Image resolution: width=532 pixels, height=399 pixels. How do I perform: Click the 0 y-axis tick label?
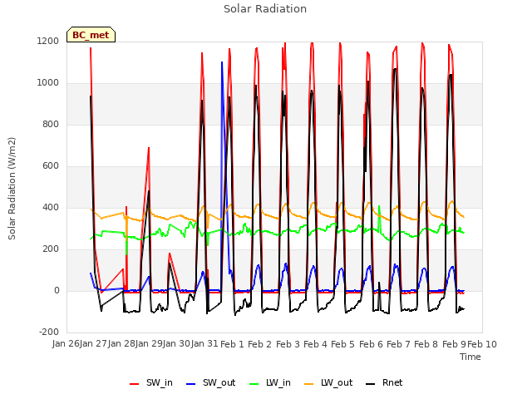click(x=57, y=291)
